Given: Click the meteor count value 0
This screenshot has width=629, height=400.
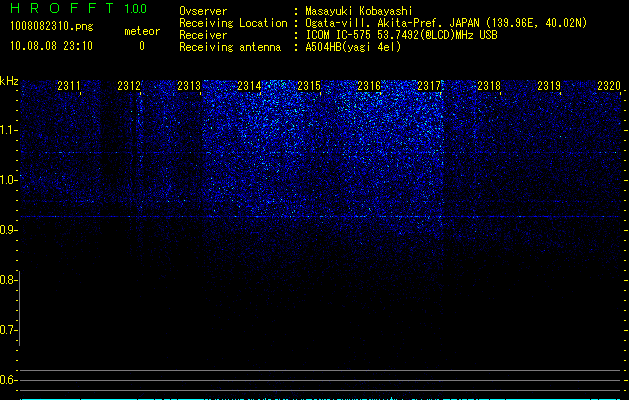Looking at the screenshot, I should coord(142,46).
